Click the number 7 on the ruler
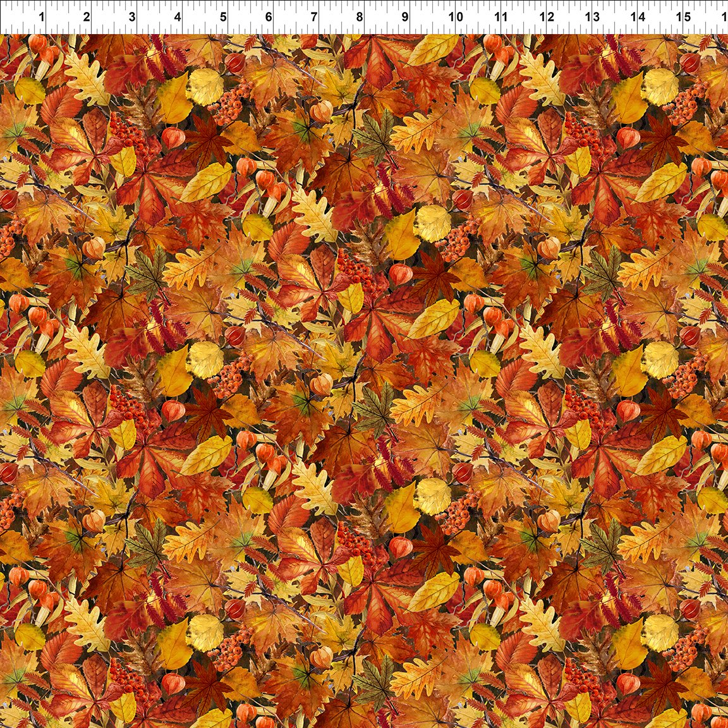The image size is (728, 728). coord(313,15)
